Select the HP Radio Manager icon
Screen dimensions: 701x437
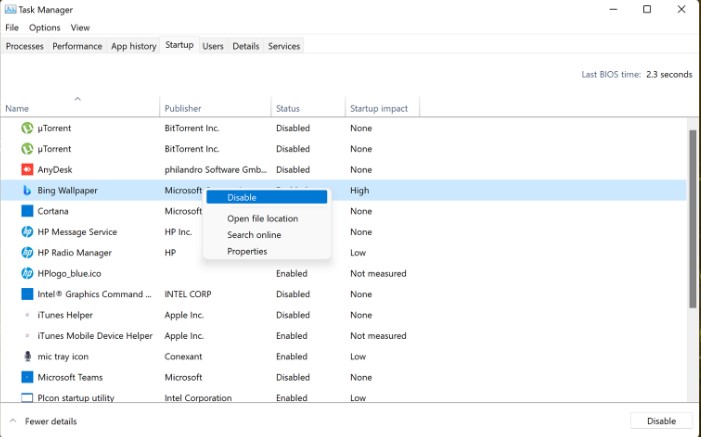28,253
